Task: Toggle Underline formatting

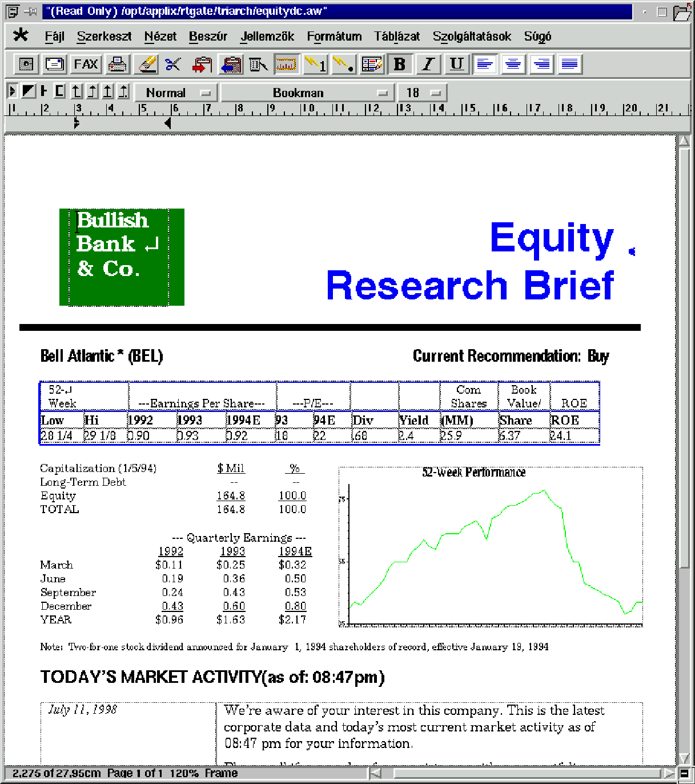Action: tap(456, 64)
